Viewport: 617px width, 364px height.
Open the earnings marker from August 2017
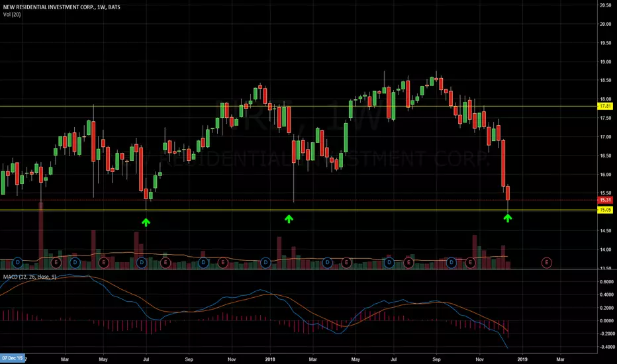tap(166, 263)
